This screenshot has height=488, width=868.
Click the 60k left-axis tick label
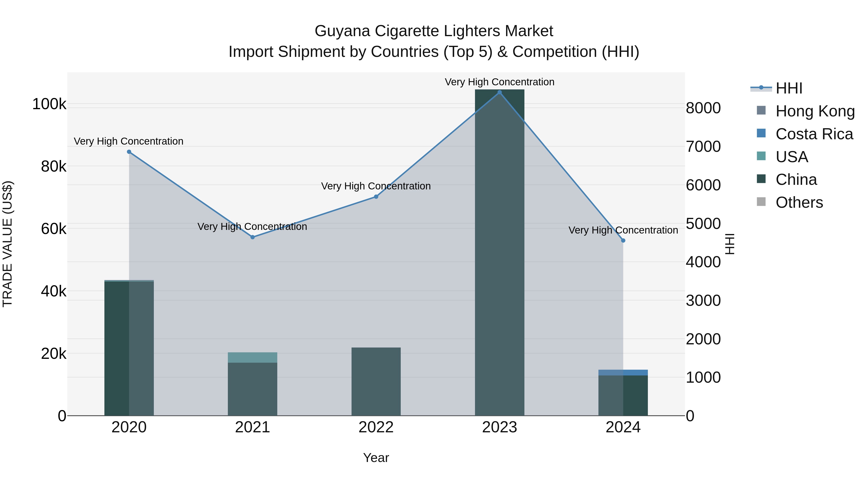(x=54, y=229)
